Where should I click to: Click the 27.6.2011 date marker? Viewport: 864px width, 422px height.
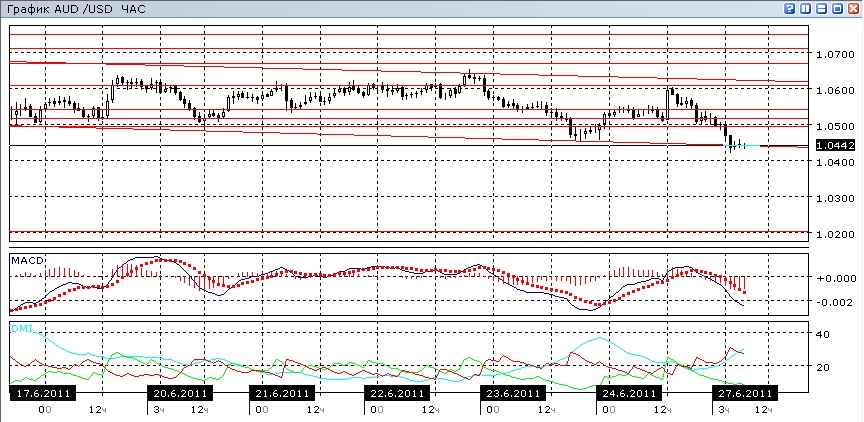[x=744, y=393]
